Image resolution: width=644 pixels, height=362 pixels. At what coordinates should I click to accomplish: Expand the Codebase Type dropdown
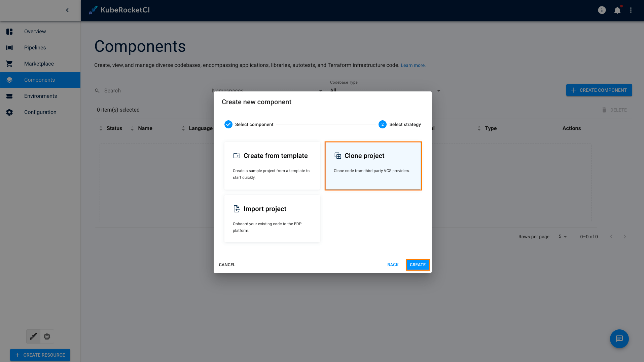tap(438, 90)
